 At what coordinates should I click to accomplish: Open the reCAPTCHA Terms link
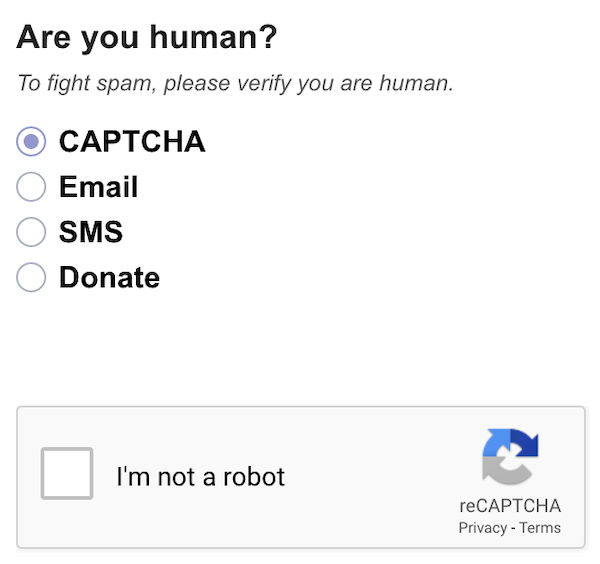tap(540, 528)
